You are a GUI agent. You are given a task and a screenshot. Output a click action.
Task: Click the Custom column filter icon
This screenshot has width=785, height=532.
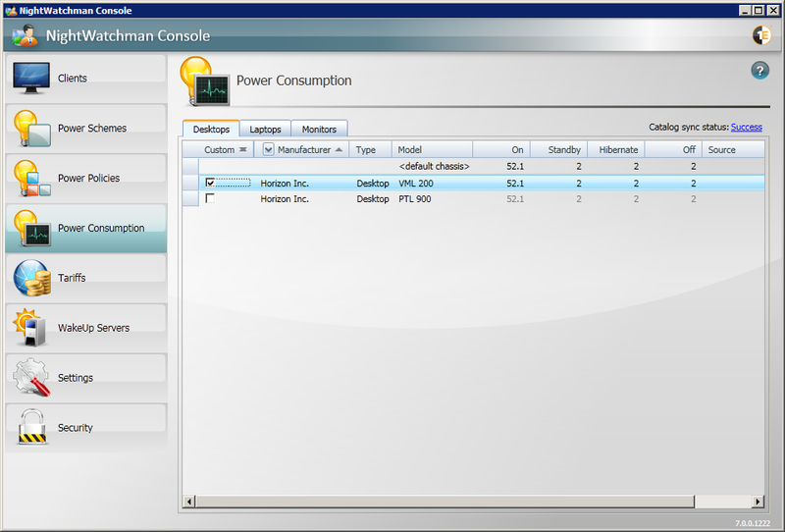243,150
